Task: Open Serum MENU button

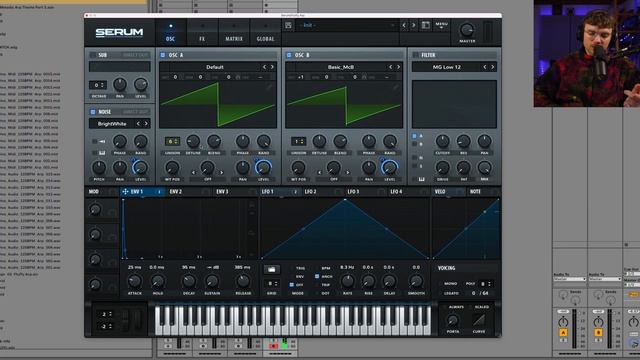Action: [441, 25]
